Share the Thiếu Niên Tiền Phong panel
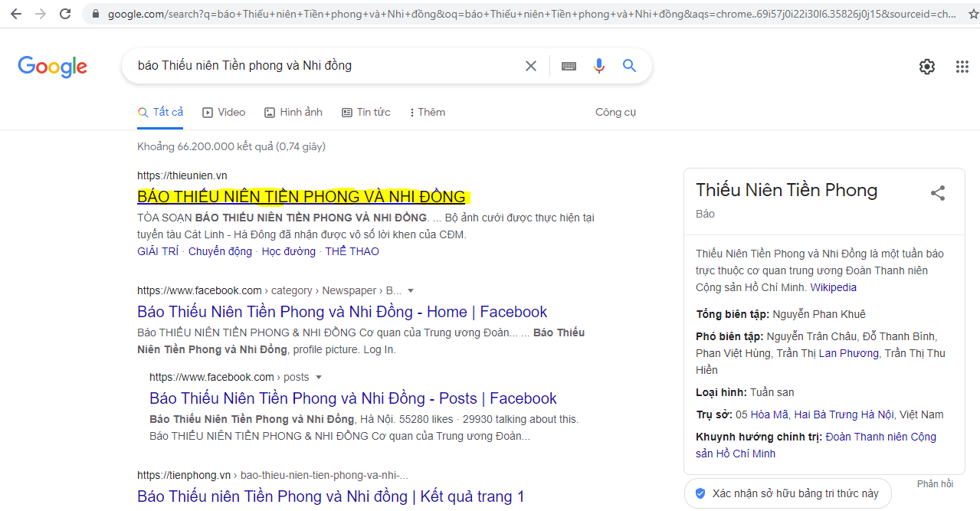980x511 pixels. (x=937, y=193)
